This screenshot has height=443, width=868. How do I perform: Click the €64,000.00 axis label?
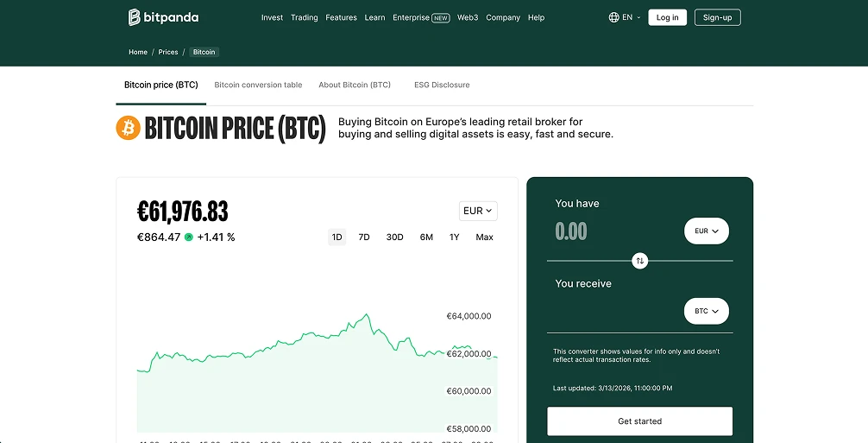coord(469,316)
